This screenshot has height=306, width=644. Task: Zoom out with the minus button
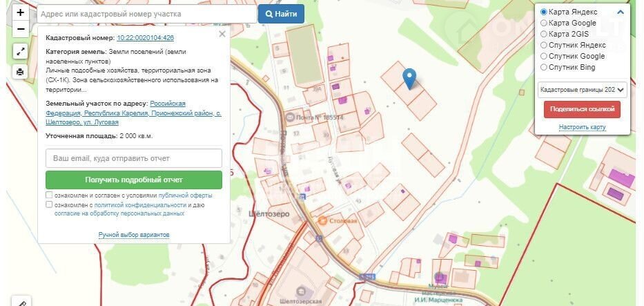(x=20, y=29)
